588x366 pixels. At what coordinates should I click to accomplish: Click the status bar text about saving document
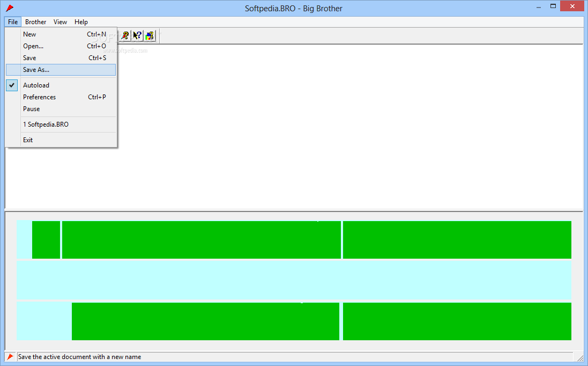point(79,357)
